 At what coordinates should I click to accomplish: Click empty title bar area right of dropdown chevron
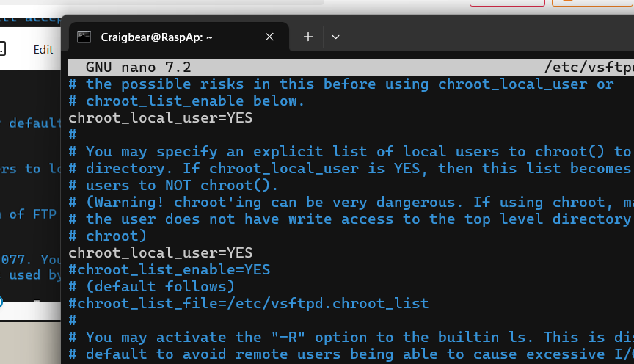point(477,37)
